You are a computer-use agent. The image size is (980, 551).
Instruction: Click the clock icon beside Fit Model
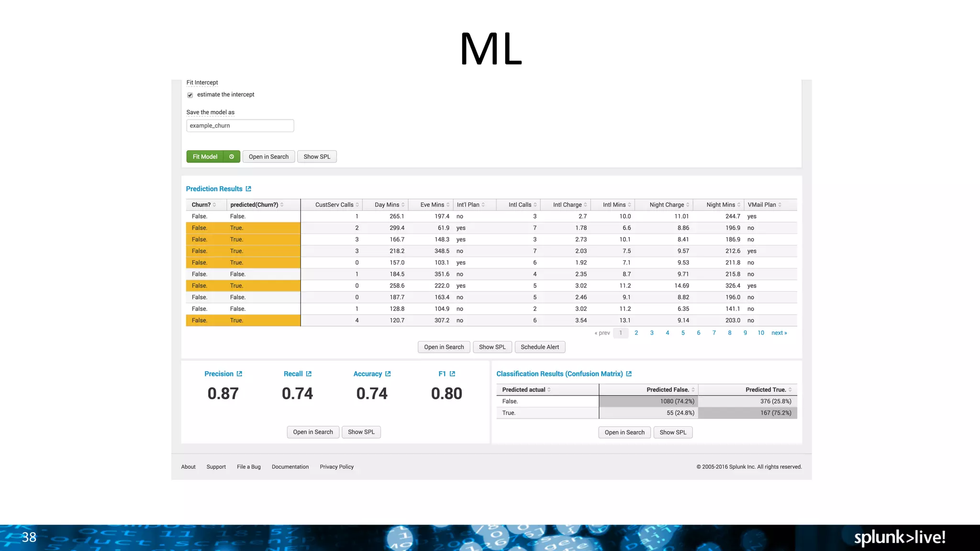232,157
